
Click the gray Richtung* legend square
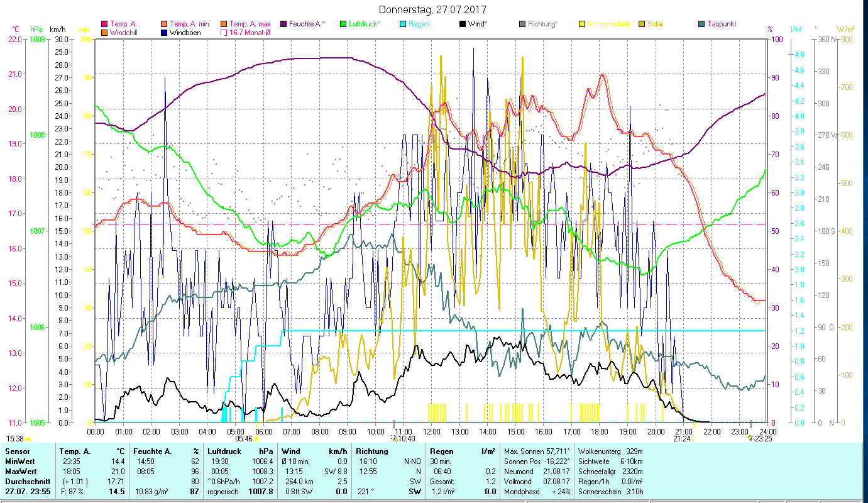(x=523, y=24)
